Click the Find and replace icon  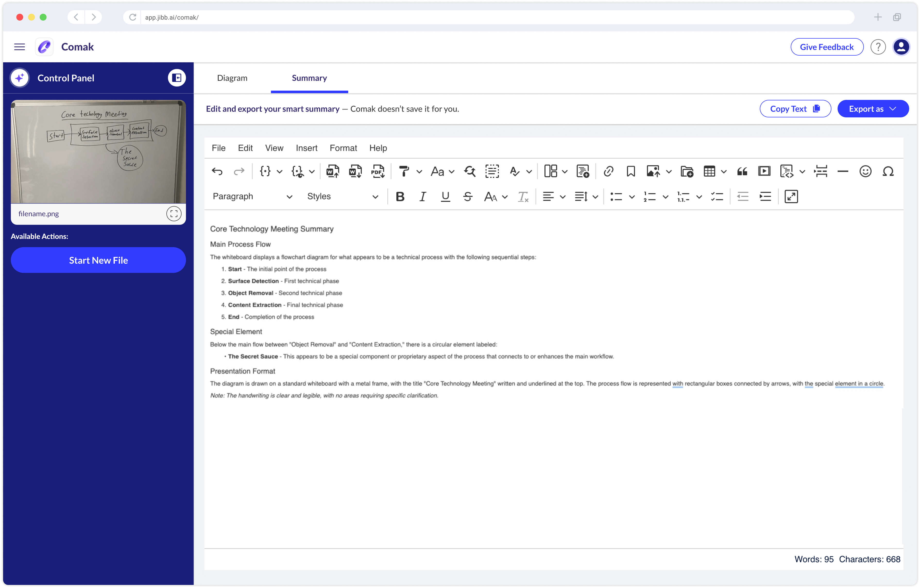(470, 171)
